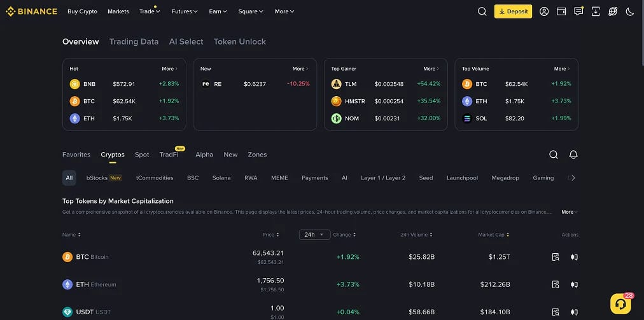Screen dimensions: 644x320
Task: Switch to Trading Data tab
Action: coord(134,41)
